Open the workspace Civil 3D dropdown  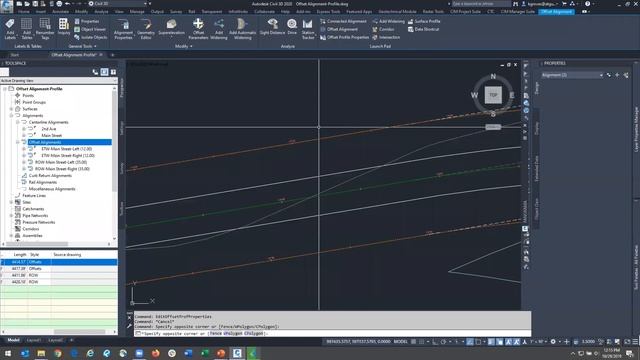[118, 4]
